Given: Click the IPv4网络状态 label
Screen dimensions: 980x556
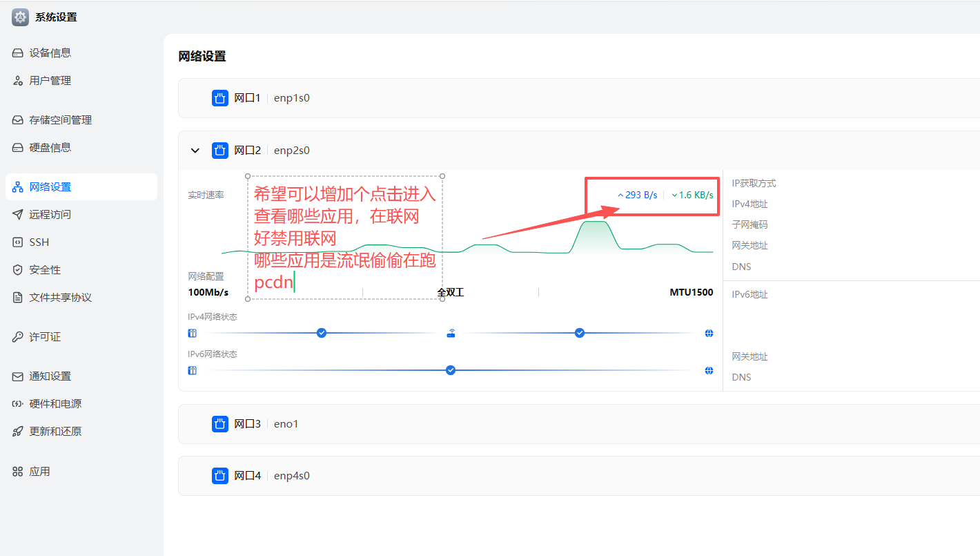Looking at the screenshot, I should [x=213, y=317].
